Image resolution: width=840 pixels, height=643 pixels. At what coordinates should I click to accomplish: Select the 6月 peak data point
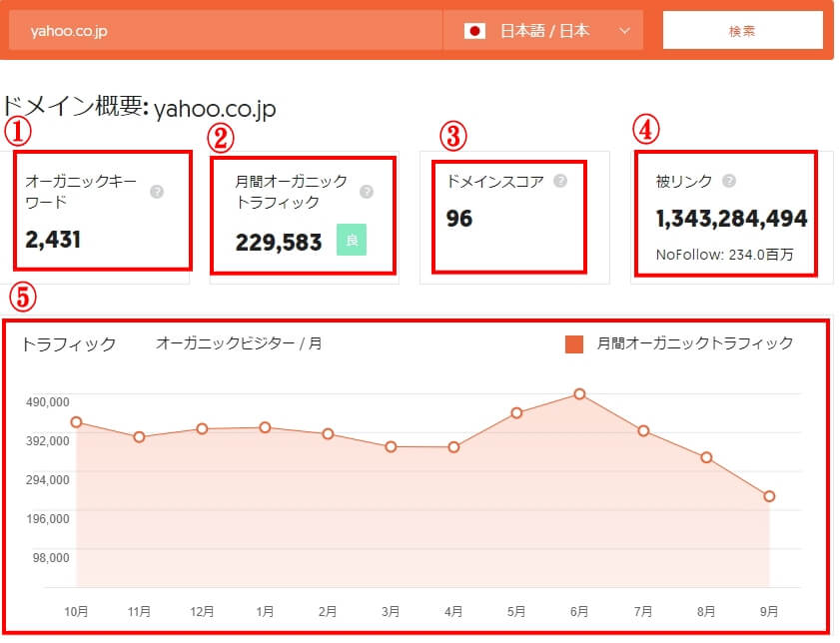coord(579,394)
